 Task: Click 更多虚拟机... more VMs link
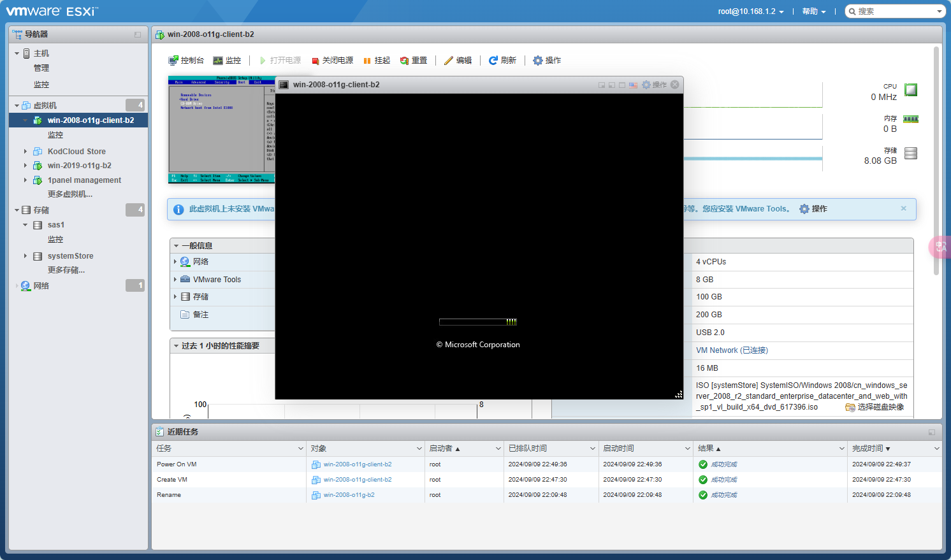click(70, 194)
